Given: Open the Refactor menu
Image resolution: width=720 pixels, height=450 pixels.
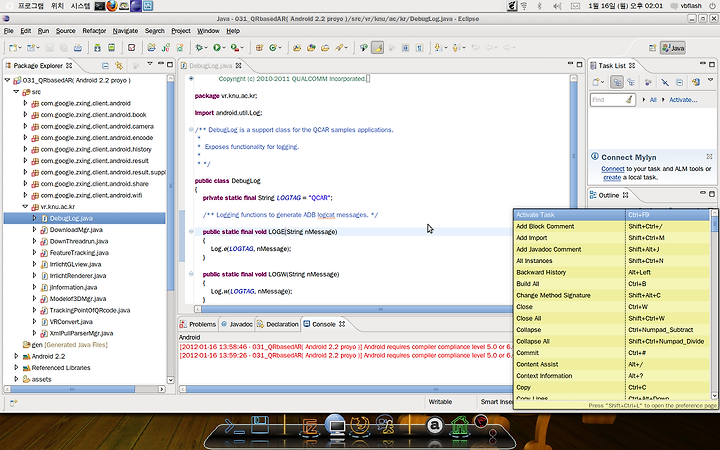Looking at the screenshot, I should click(94, 31).
